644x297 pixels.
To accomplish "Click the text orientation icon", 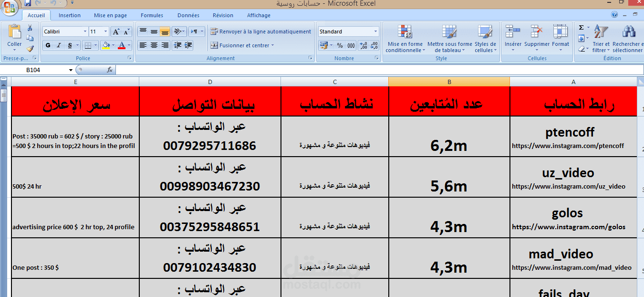I will pos(177,32).
